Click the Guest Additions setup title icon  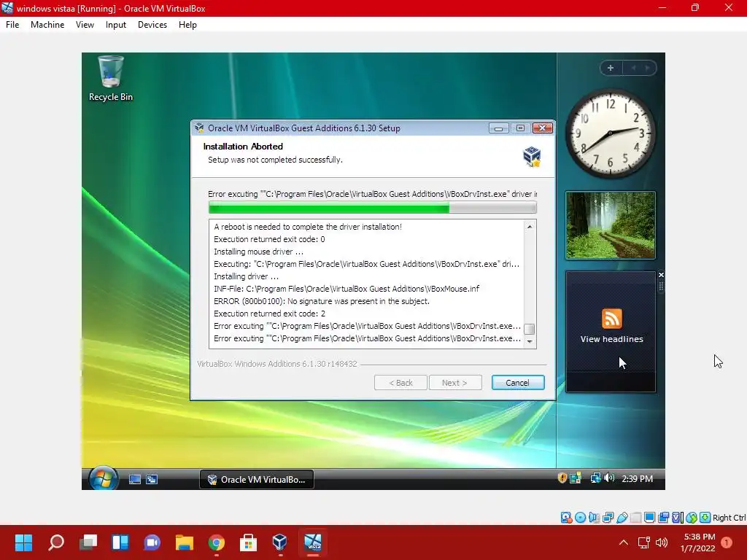199,128
